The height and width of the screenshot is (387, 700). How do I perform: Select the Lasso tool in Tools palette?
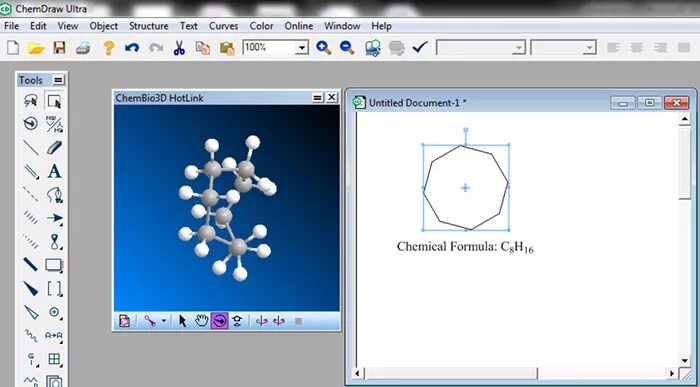pos(30,101)
